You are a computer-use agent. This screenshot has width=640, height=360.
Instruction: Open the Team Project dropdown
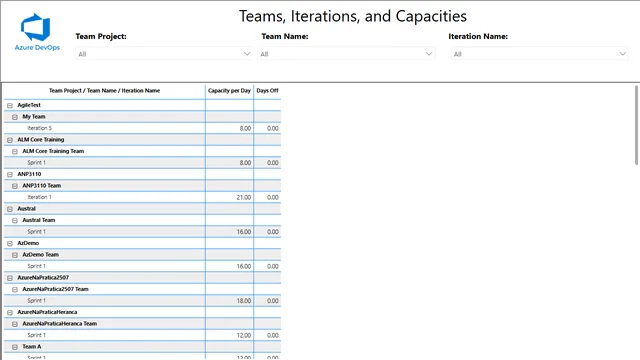pyautogui.click(x=163, y=54)
